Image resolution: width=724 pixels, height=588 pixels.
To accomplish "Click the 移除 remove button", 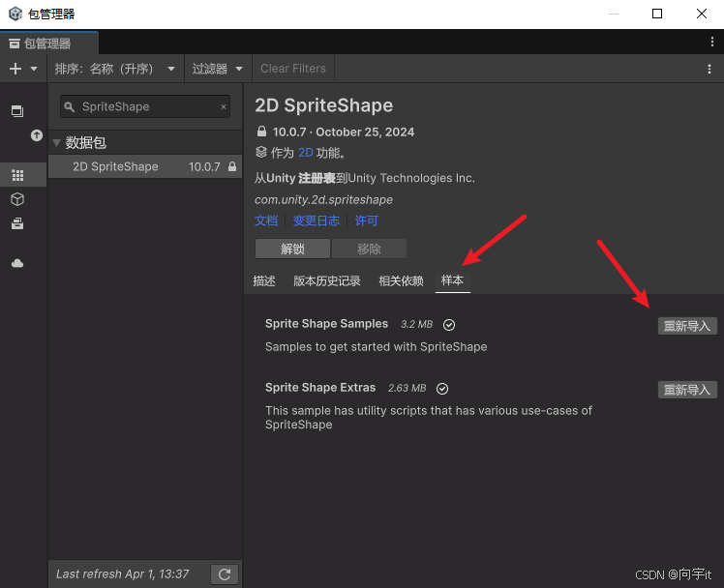I will click(369, 250).
